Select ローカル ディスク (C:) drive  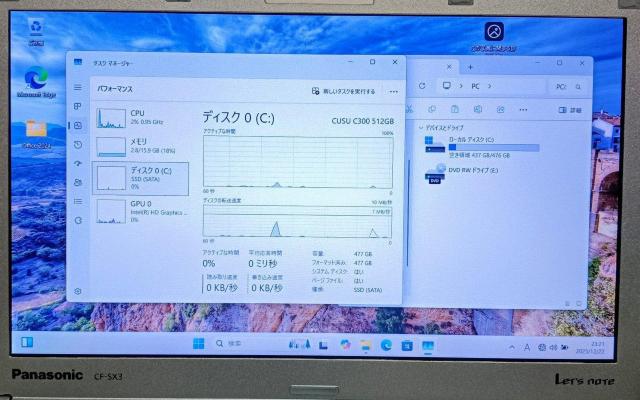[x=482, y=147]
